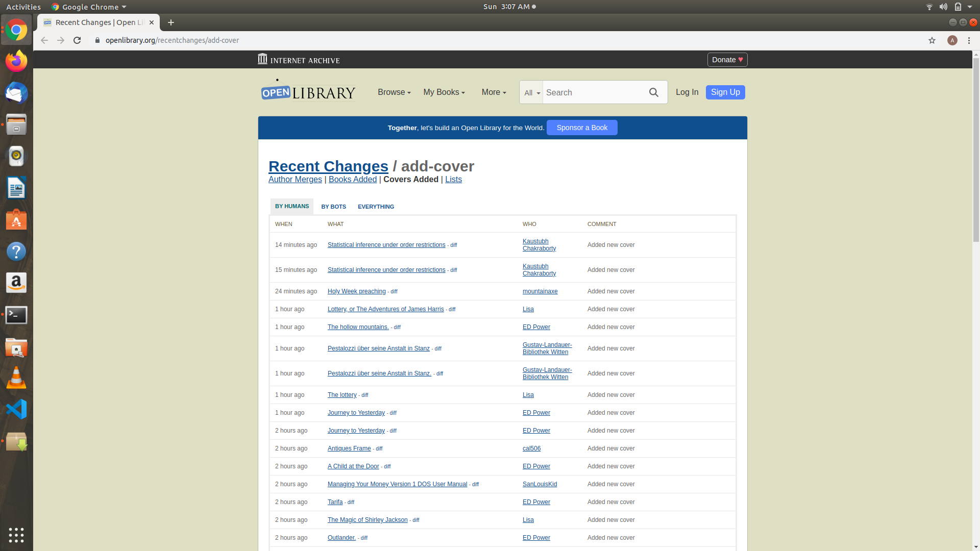Open user cal506 profile
980x551 pixels.
tap(531, 448)
